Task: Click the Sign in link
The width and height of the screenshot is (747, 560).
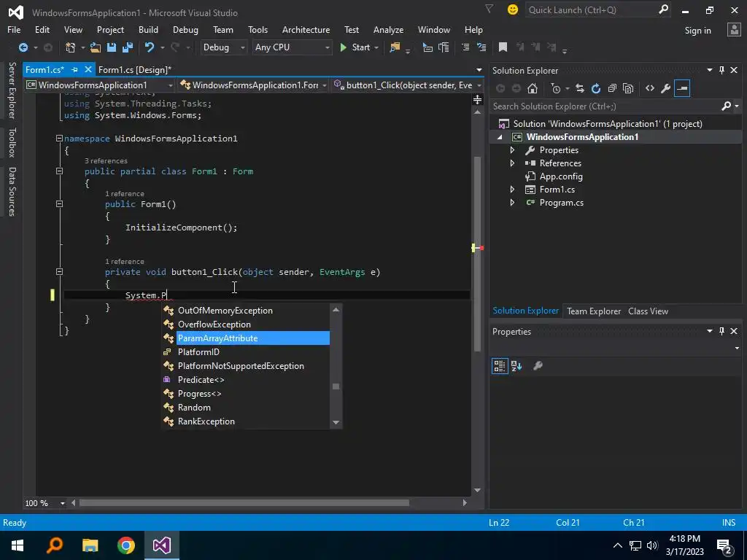Action: click(x=697, y=31)
